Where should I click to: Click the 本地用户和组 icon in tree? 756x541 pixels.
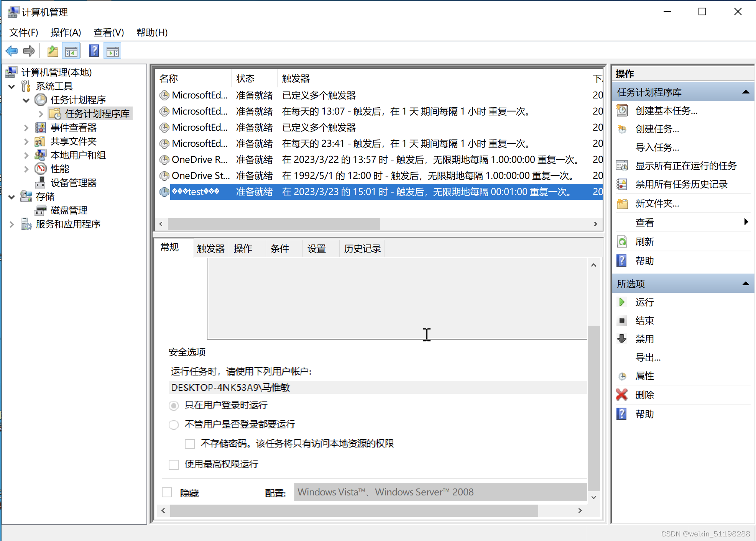click(x=41, y=155)
